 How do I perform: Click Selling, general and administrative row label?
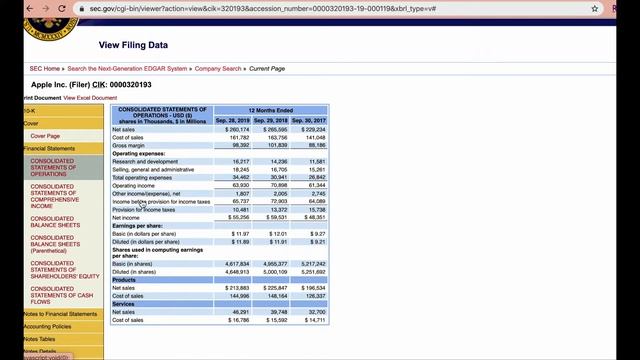click(153, 169)
